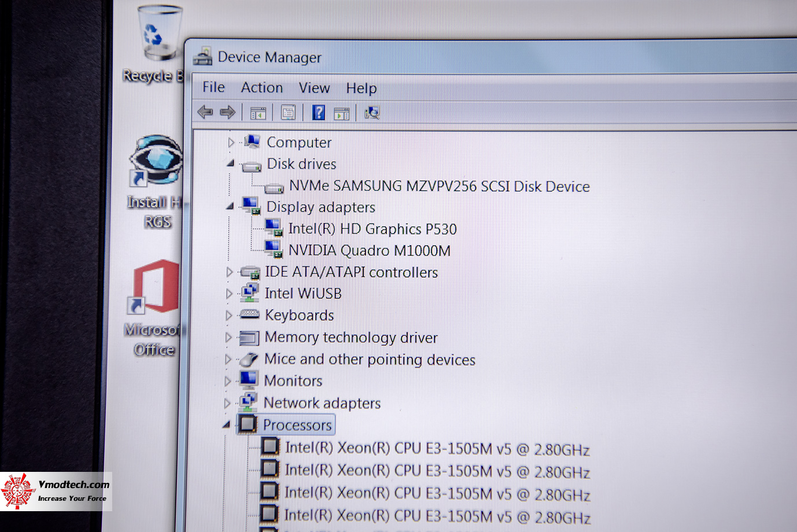Image resolution: width=797 pixels, height=532 pixels.
Task: Expand the Keyboards node
Action: tap(228, 315)
